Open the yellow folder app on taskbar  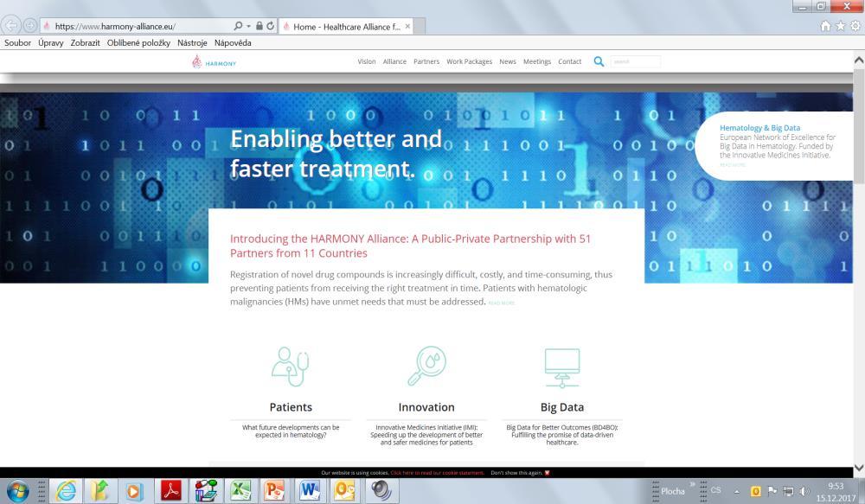pyautogui.click(x=99, y=491)
